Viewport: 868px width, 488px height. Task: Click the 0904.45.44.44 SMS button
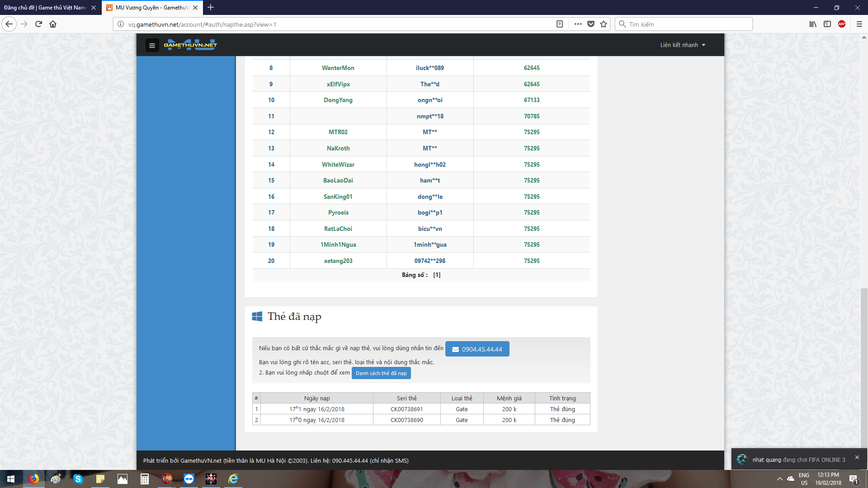pos(477,349)
